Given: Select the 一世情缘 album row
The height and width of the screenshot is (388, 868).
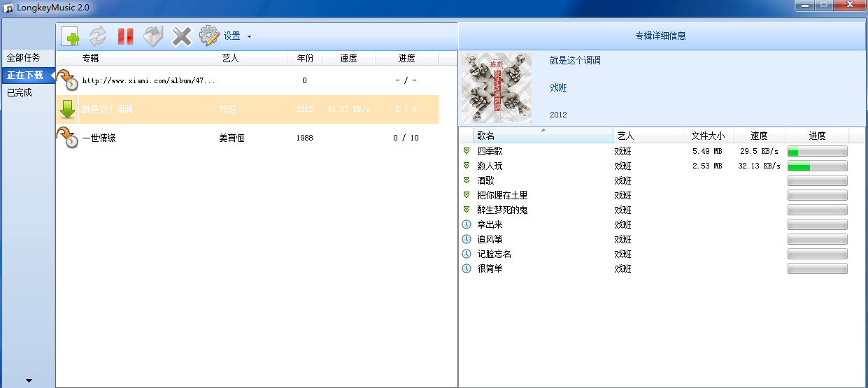Looking at the screenshot, I should [247, 138].
